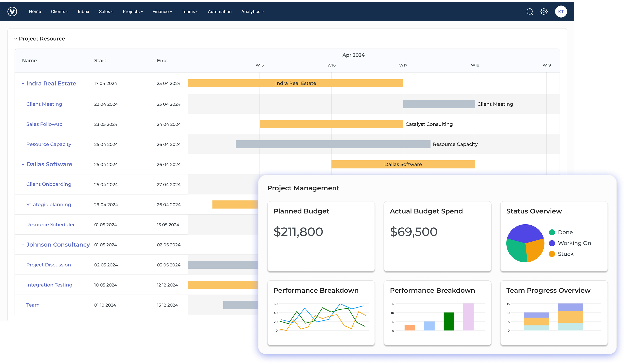Click the W18 week header
625x364 pixels.
point(475,65)
